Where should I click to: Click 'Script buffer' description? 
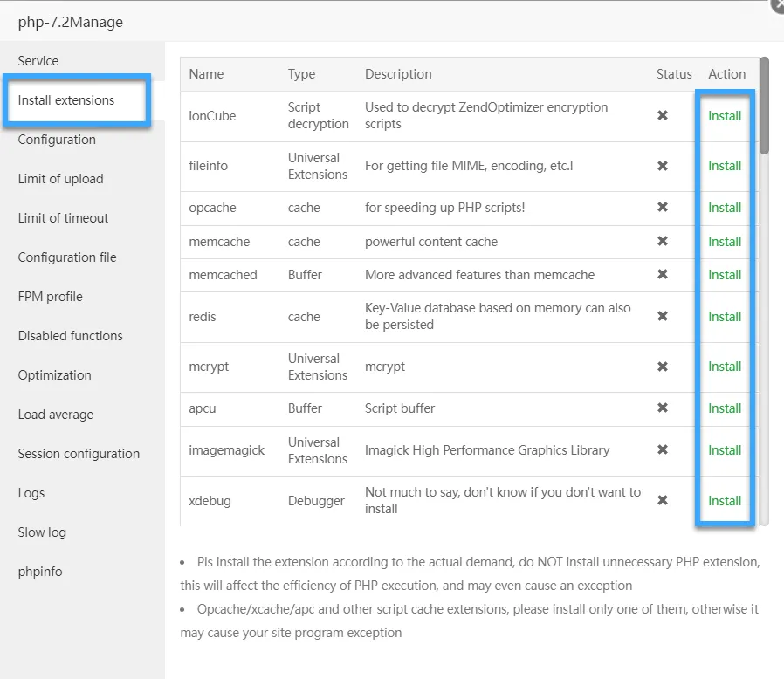[x=400, y=408]
